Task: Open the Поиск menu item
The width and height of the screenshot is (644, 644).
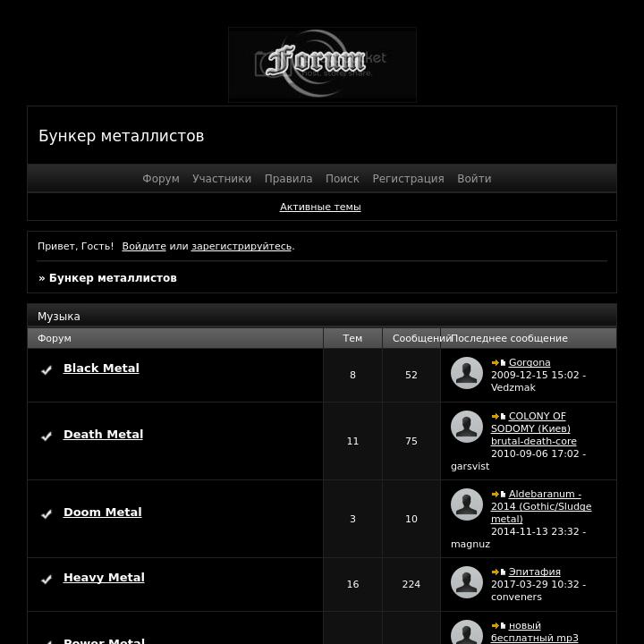Action: [x=342, y=179]
